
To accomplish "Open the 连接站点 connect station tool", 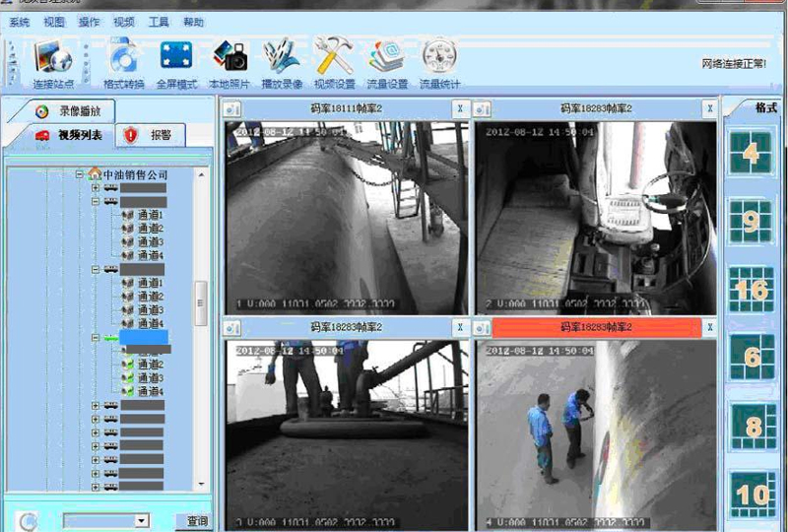I will coord(53,63).
